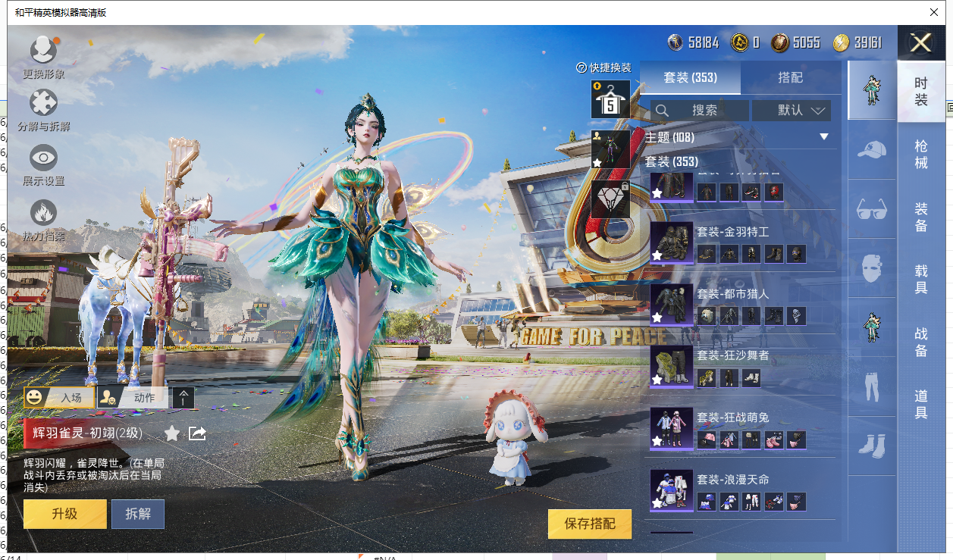
Task: Open the 热力档案 flame icon
Action: point(43,213)
